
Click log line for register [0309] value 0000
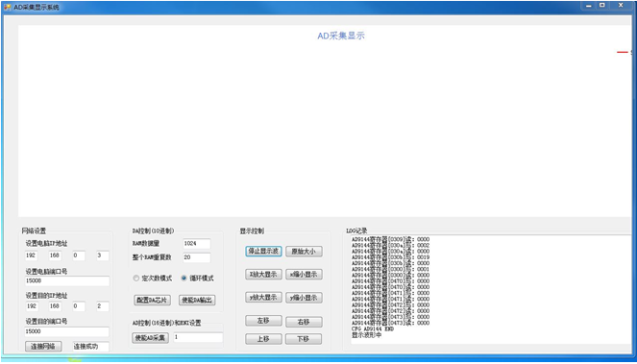coord(390,239)
